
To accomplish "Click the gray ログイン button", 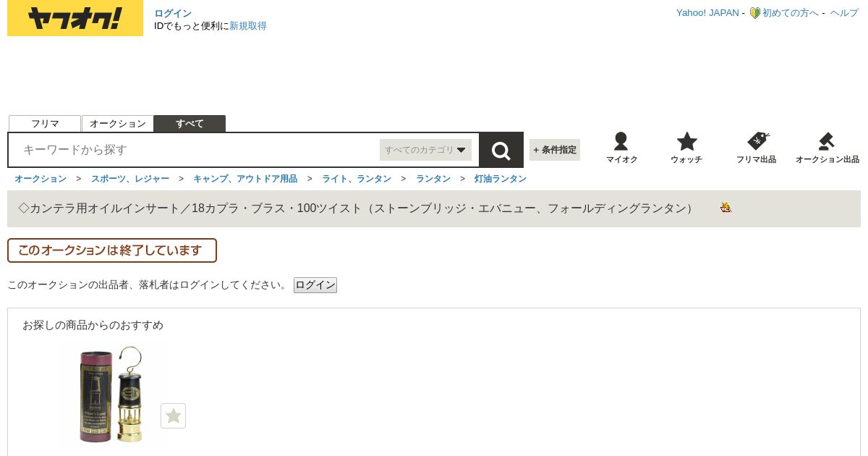I will point(315,285).
